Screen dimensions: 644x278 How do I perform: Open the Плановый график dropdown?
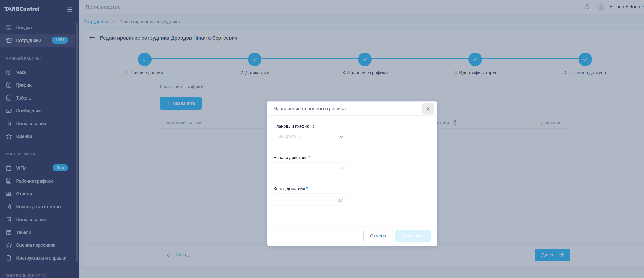pos(310,137)
